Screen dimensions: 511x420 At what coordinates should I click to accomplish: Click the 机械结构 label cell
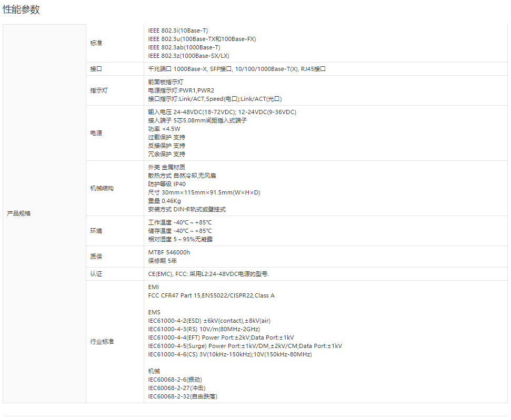coord(102,188)
